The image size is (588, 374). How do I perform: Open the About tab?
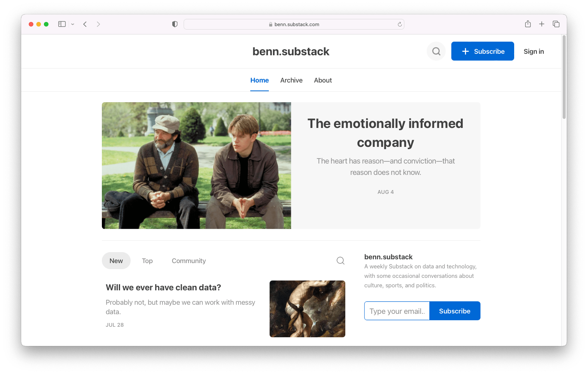click(323, 80)
